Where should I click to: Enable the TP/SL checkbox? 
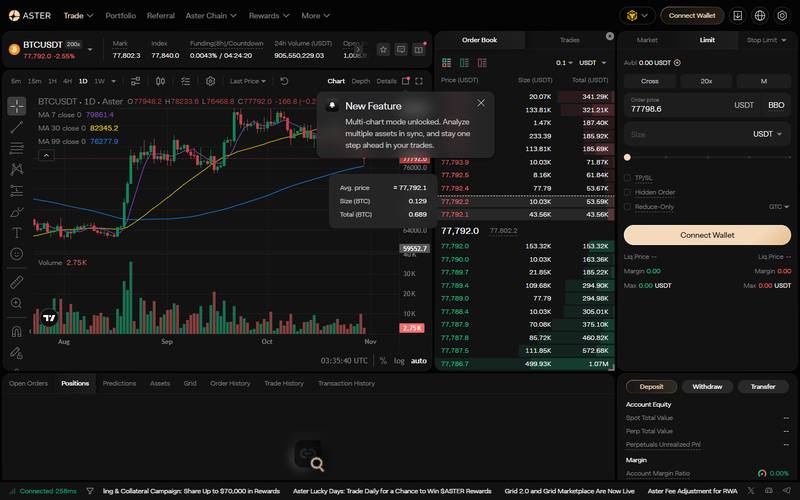click(x=628, y=178)
